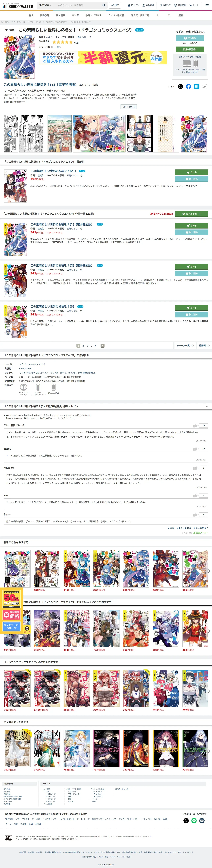Jump to 最新刊へ
Viewport: 212px width, 868px height.
coord(204,346)
